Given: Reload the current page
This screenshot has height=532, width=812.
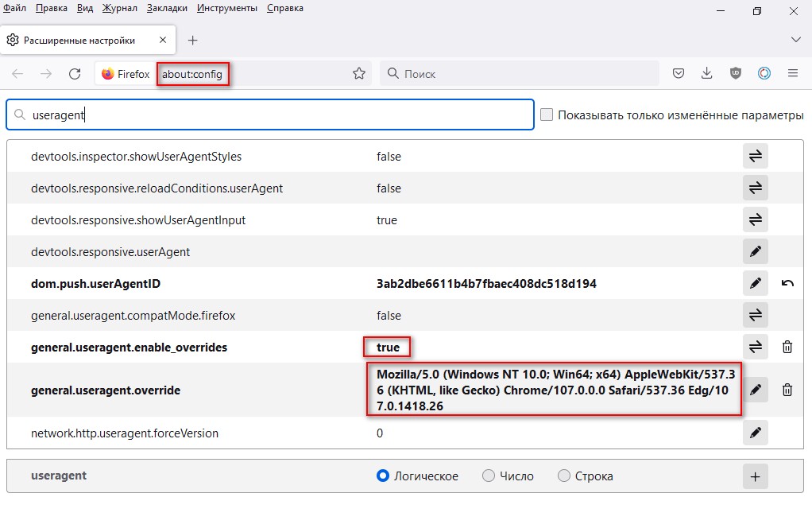Looking at the screenshot, I should pyautogui.click(x=75, y=74).
